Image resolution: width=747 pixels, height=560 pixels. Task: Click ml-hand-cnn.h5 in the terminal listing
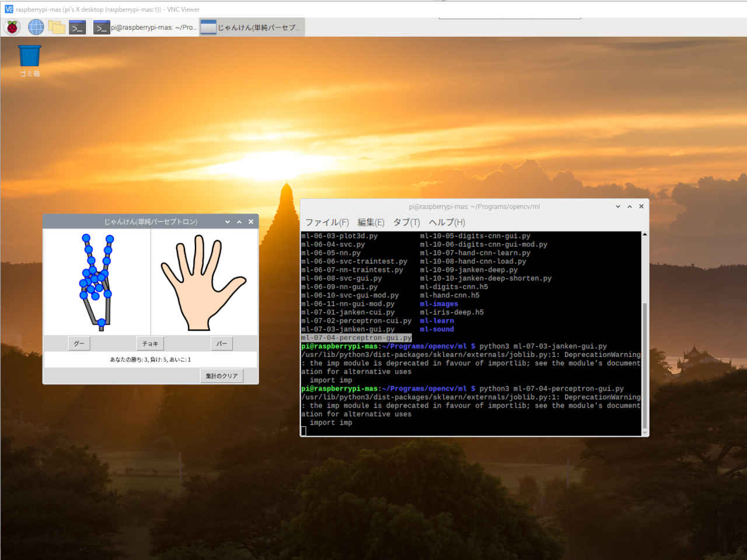click(450, 295)
